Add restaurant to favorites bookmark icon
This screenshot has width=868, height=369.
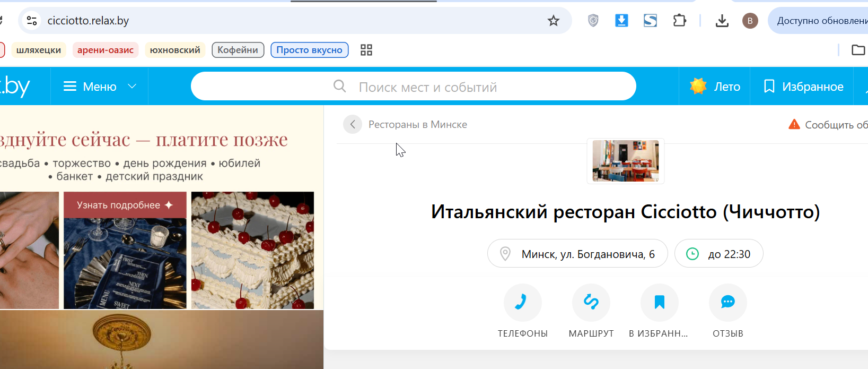coord(660,303)
